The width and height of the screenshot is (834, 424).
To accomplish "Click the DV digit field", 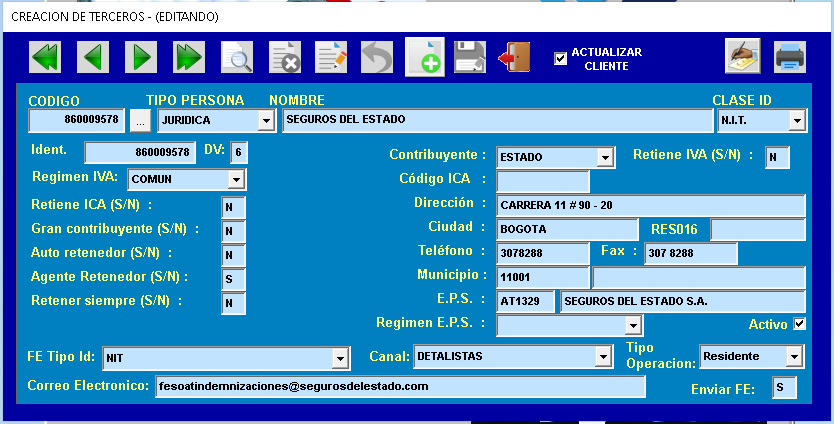I will (239, 153).
